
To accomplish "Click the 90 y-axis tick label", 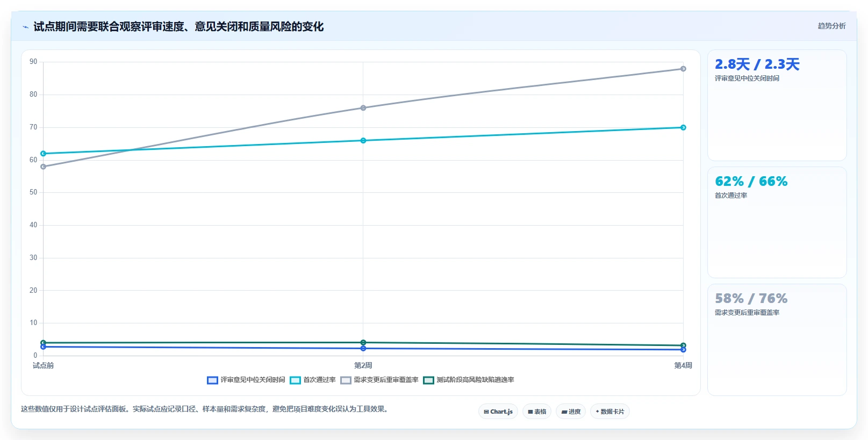I will click(33, 62).
